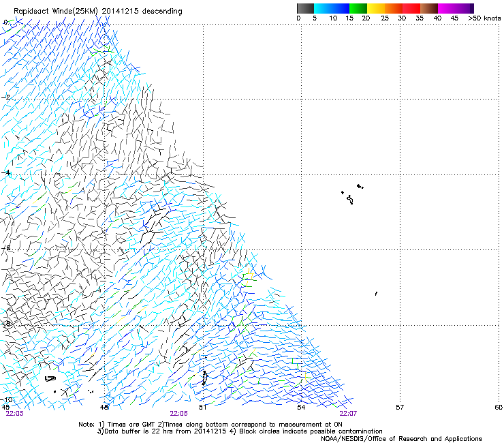Click the green 15-20 knots color band
Screen dimensions: 504x443
coord(358,8)
